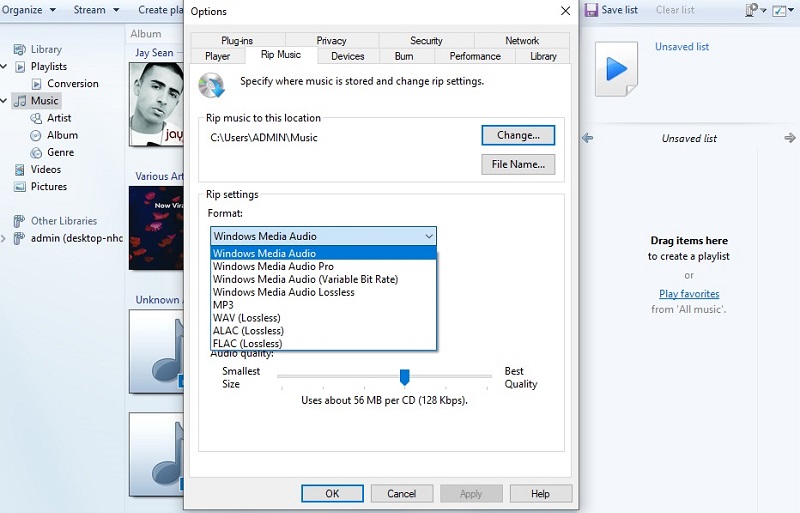Click the Artist icon under Music

tap(36, 118)
